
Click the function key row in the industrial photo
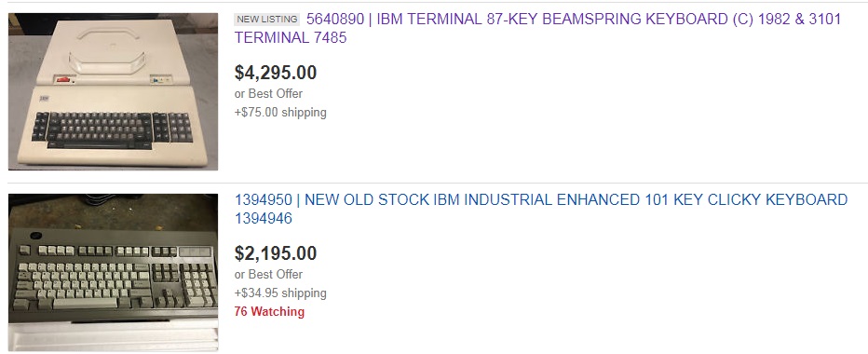click(99, 251)
